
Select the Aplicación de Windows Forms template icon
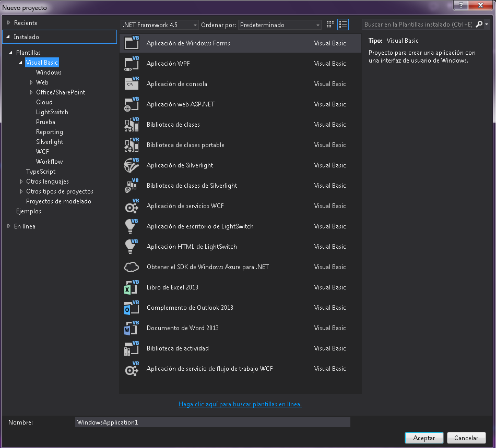[131, 43]
